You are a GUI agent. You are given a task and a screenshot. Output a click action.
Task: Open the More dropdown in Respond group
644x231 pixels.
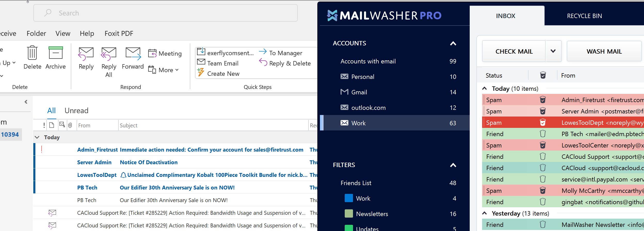163,70
